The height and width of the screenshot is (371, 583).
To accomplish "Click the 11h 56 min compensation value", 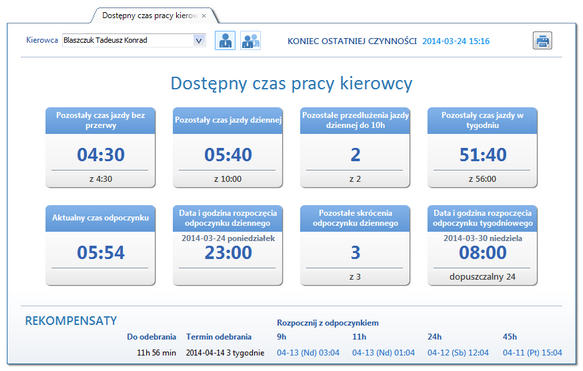I will pyautogui.click(x=156, y=352).
